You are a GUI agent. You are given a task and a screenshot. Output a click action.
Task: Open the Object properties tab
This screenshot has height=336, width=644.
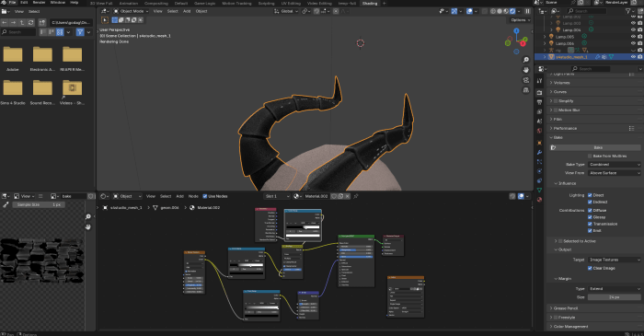click(x=539, y=143)
